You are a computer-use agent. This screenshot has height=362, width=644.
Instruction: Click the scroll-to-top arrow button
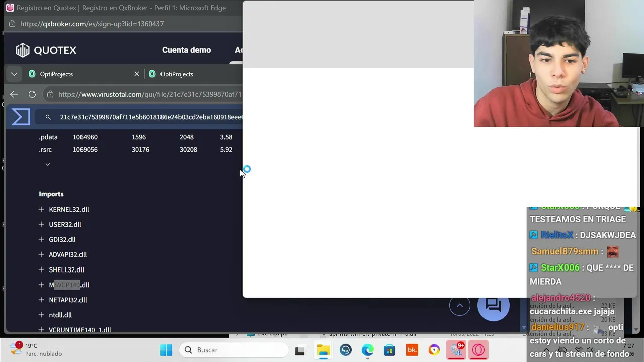459,305
